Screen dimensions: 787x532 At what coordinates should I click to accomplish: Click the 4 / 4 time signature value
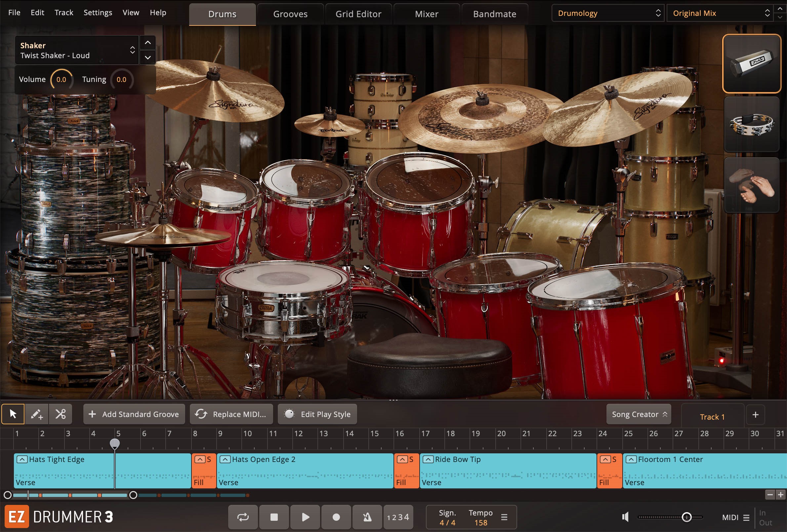[x=447, y=522]
